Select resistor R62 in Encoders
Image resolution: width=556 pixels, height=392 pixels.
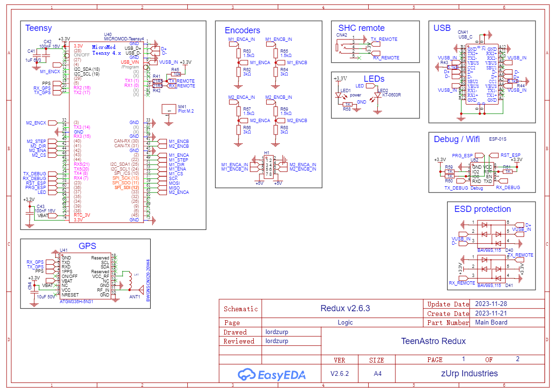point(238,72)
